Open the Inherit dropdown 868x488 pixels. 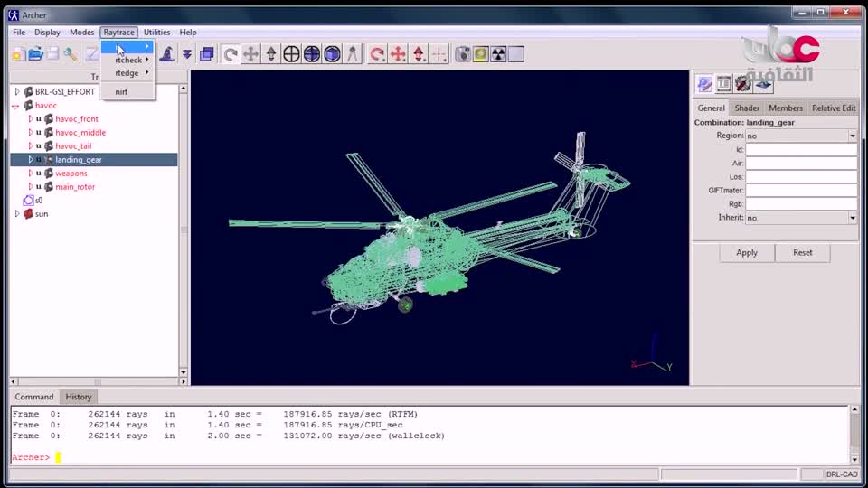point(852,218)
